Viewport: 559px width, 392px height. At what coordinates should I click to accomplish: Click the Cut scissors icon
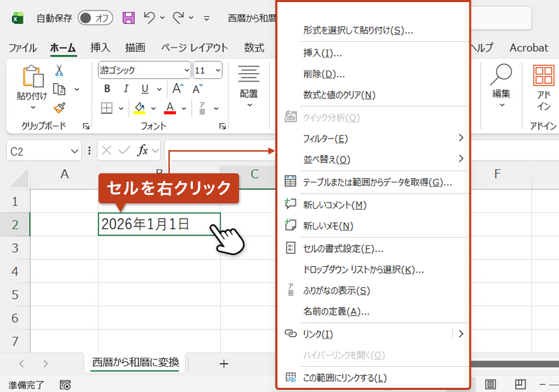coord(59,71)
